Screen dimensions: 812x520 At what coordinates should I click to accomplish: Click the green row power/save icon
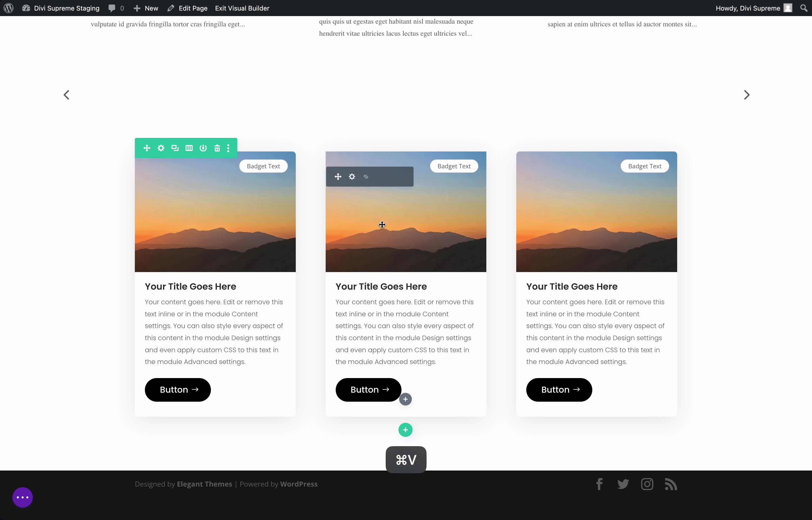pyautogui.click(x=203, y=148)
